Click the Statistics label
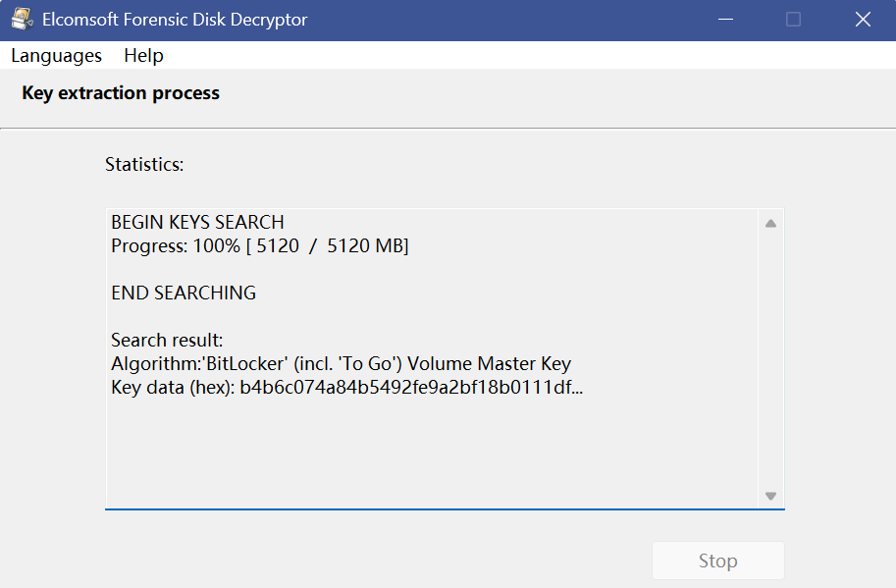 [144, 164]
